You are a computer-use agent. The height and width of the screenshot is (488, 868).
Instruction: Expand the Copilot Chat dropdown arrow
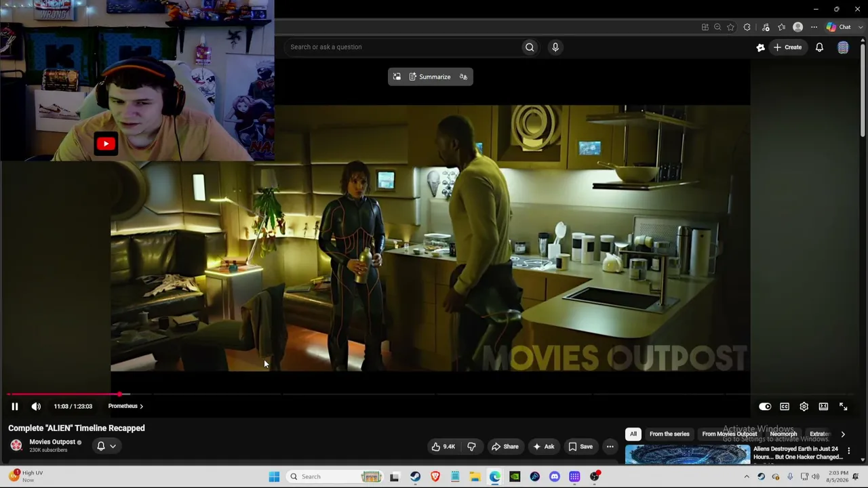(x=861, y=27)
